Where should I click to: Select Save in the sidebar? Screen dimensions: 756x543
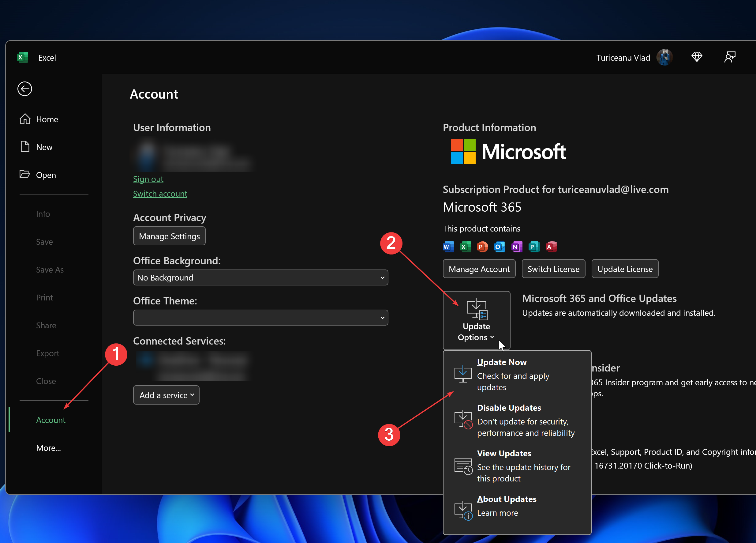44,242
